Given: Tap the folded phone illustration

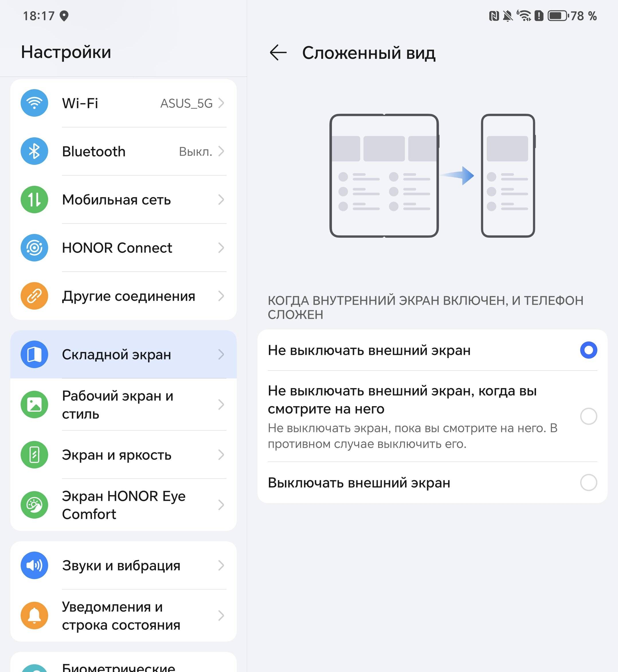Looking at the screenshot, I should click(x=508, y=176).
